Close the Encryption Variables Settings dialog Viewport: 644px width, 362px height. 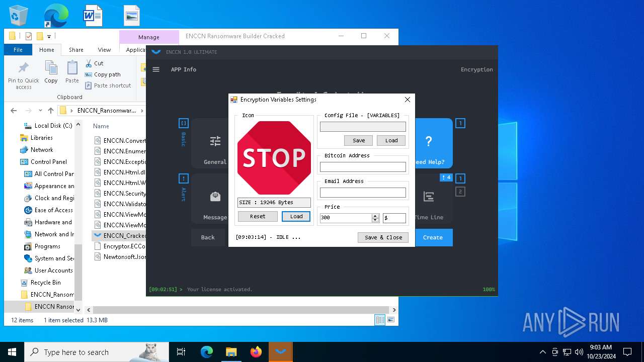click(408, 100)
